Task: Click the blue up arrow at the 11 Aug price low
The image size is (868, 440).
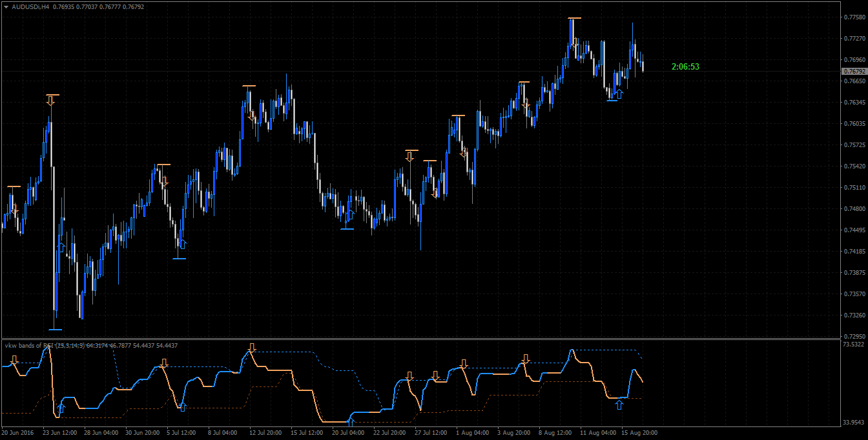Action: pyautogui.click(x=619, y=94)
